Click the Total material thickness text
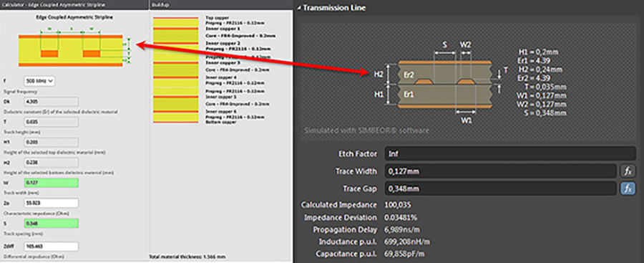The height and width of the screenshot is (263, 644). (x=187, y=257)
